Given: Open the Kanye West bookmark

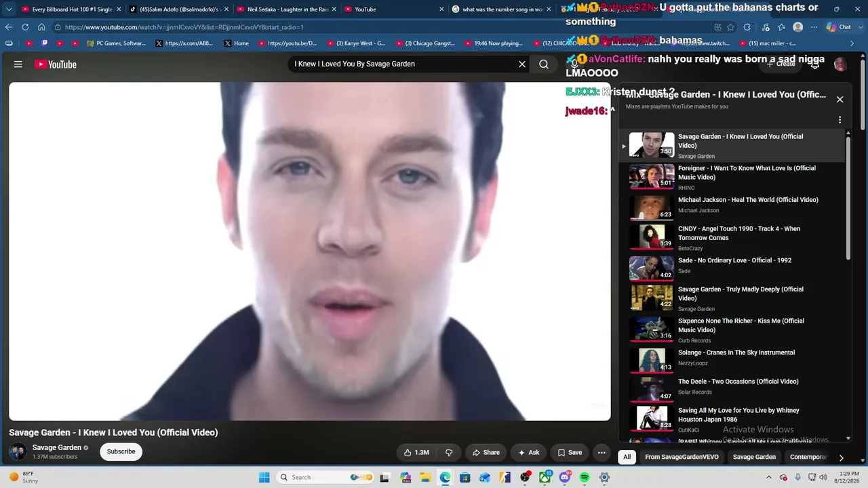Looking at the screenshot, I should 357,43.
